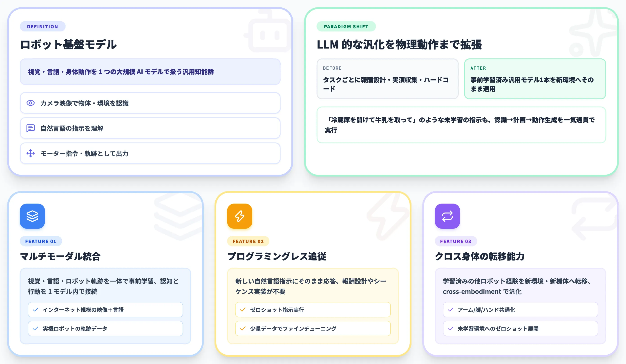
Task: Click the FEATURE 03 badge
Action: pos(456,241)
